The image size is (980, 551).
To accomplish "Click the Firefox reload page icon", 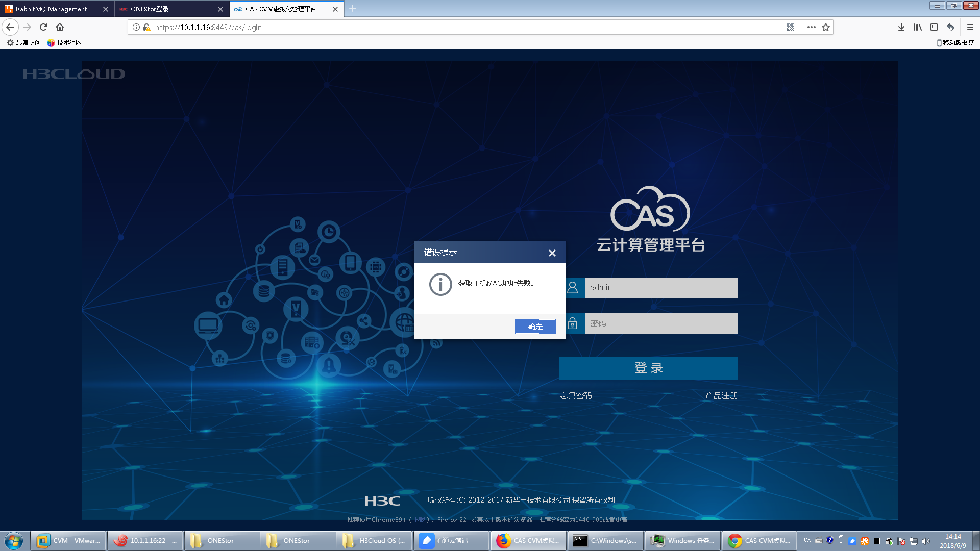I will click(x=43, y=27).
